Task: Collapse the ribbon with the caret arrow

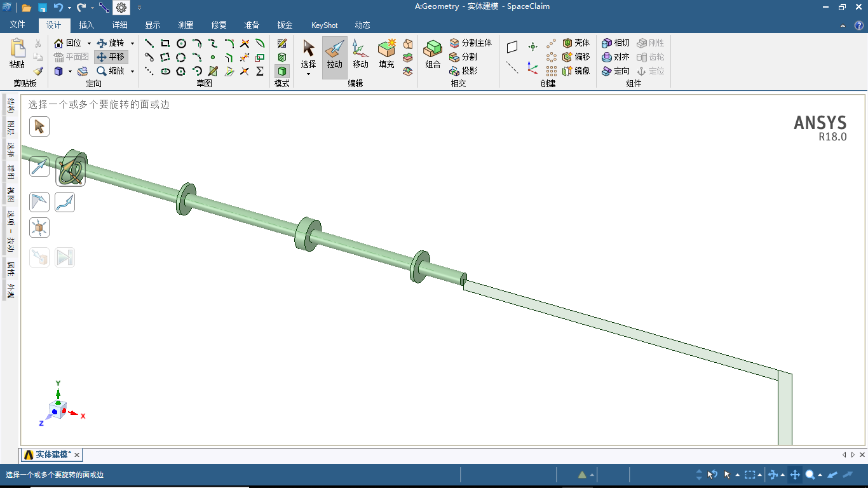Action: [843, 26]
